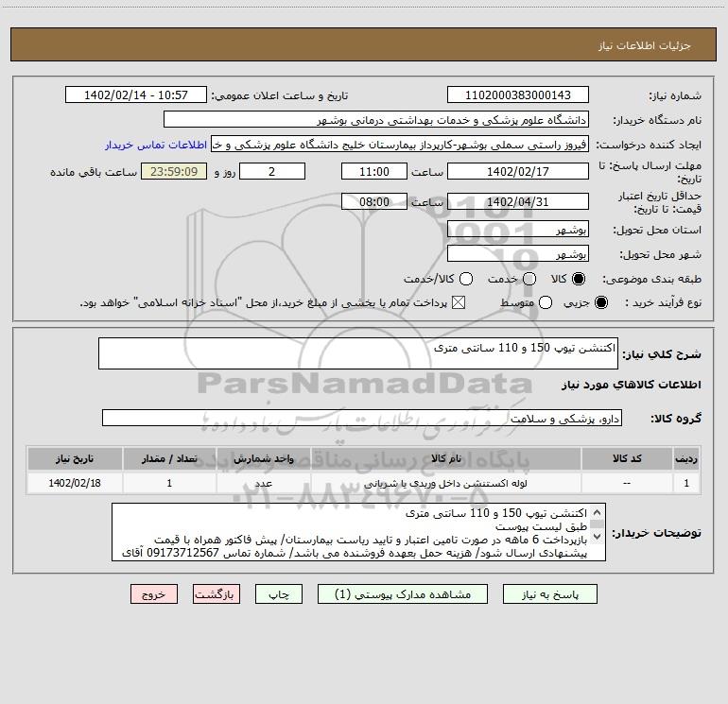The width and height of the screenshot is (728, 704).
Task: Open اطلاعات تماس خریدار link
Action: (156, 145)
